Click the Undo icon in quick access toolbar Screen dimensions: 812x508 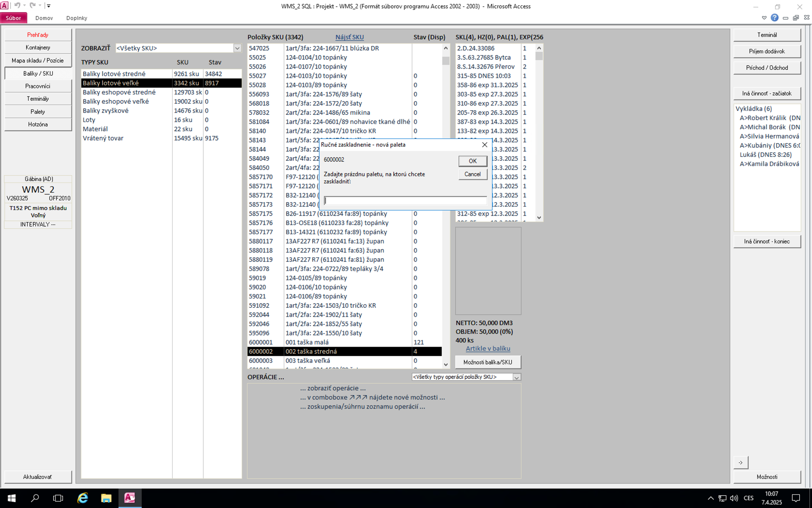17,6
